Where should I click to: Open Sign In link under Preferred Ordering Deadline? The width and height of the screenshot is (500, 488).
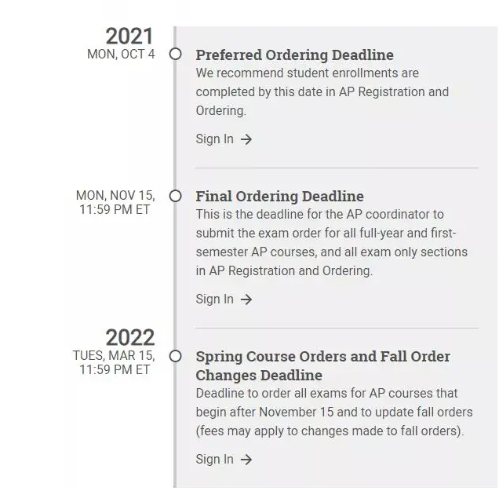(224, 139)
